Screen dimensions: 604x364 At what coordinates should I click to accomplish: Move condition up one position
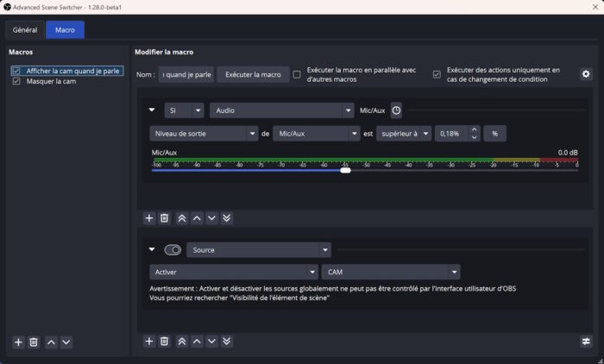pyautogui.click(x=197, y=218)
